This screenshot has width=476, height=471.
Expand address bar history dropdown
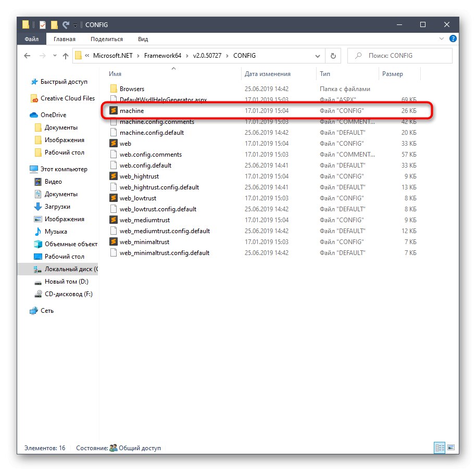click(x=318, y=56)
